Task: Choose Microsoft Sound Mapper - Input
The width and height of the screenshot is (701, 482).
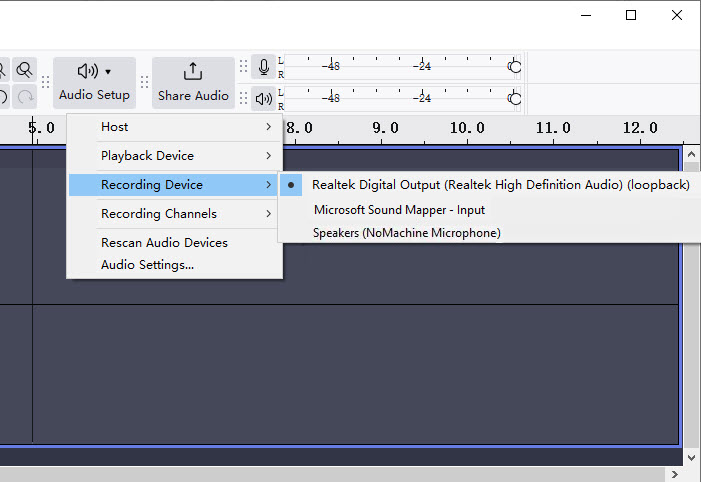Action: [x=399, y=210]
